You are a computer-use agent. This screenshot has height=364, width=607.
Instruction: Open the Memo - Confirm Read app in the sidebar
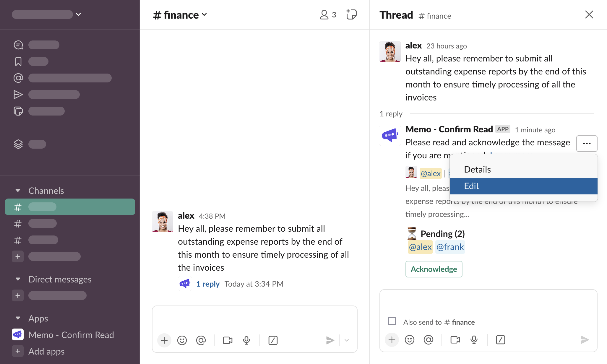[71, 335]
